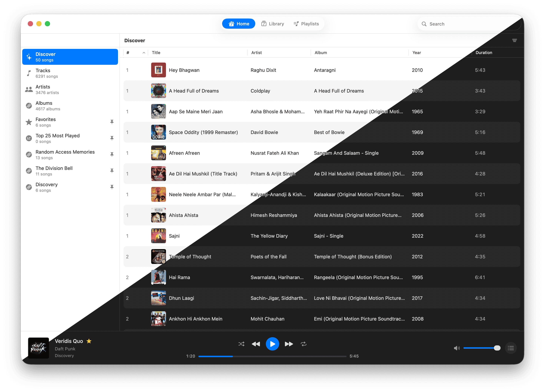The height and width of the screenshot is (392, 545).
Task: Unpin the Favorites sidebar item
Action: pyautogui.click(x=112, y=122)
